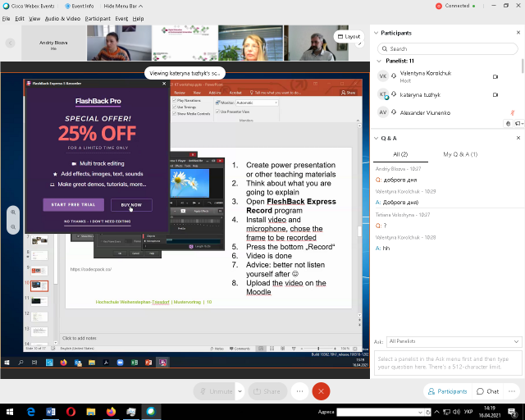Click Firefox icon in shared screen taskbar

click(x=63, y=363)
